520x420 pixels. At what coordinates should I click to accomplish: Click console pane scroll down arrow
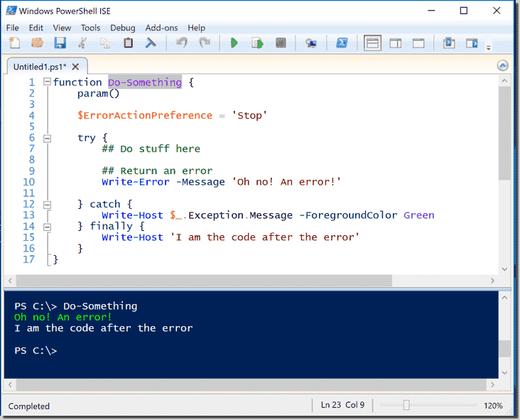click(504, 373)
